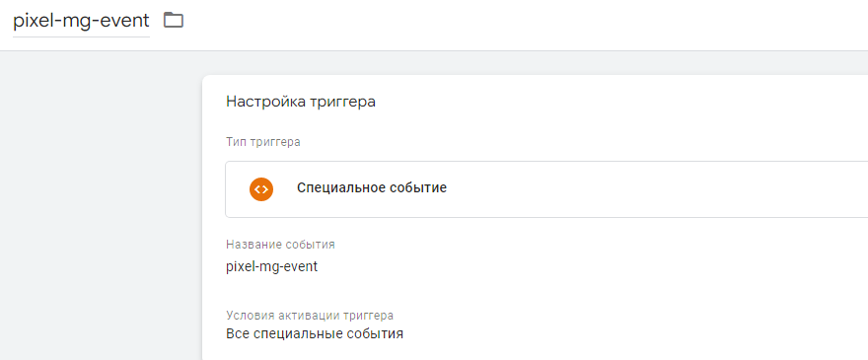Click the word события in Все специальные события
The image size is (868, 360).
tap(375, 334)
